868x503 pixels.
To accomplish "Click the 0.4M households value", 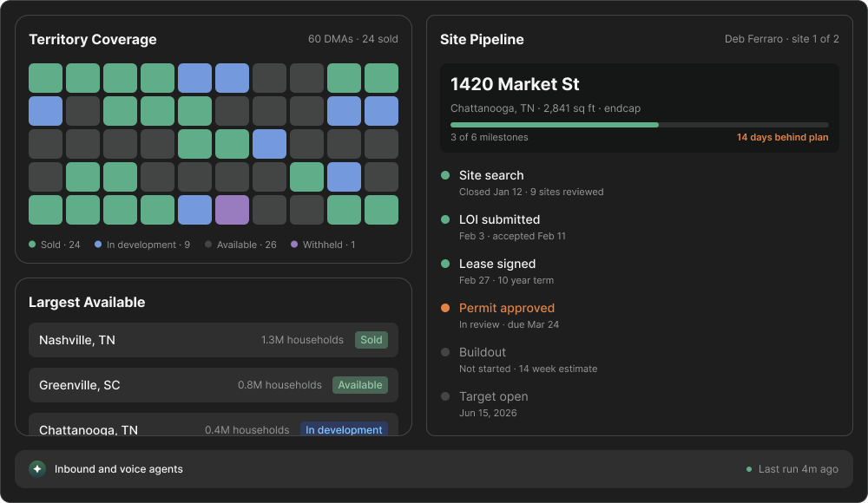I will click(247, 430).
